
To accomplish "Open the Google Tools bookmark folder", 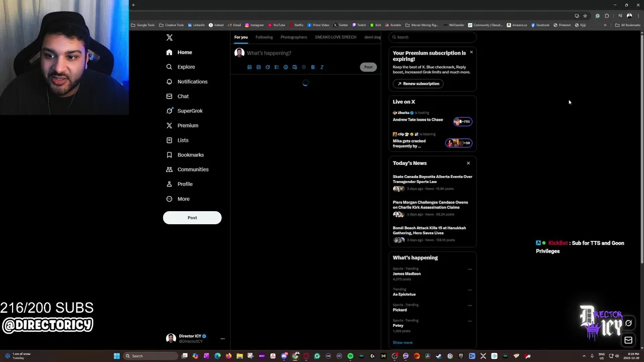I will (143, 25).
